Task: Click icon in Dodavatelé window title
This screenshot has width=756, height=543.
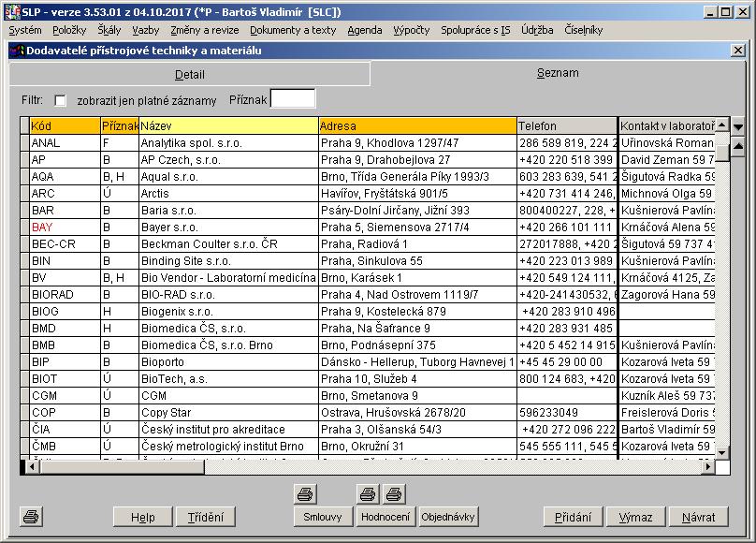Action: coord(18,51)
